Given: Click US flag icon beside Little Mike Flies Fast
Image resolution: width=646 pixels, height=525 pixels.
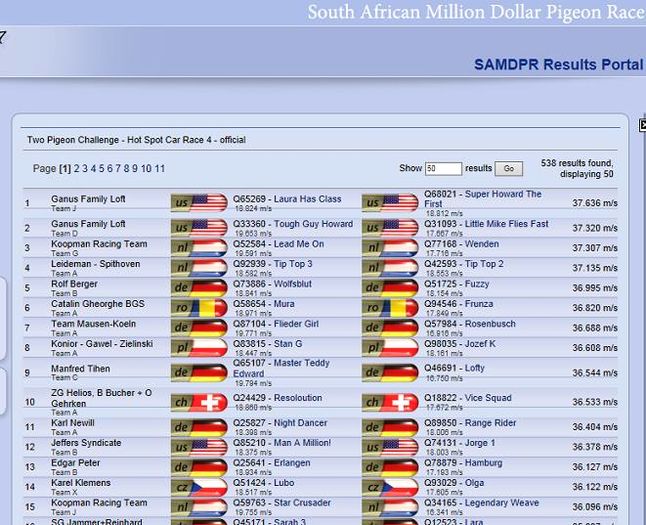Looking at the screenshot, I should pos(390,228).
